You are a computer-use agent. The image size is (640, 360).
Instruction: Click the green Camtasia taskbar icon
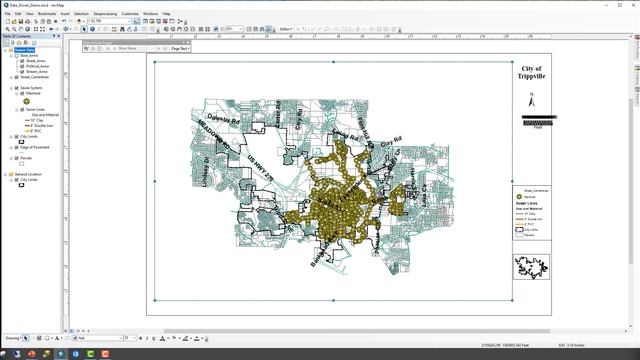(x=90, y=354)
